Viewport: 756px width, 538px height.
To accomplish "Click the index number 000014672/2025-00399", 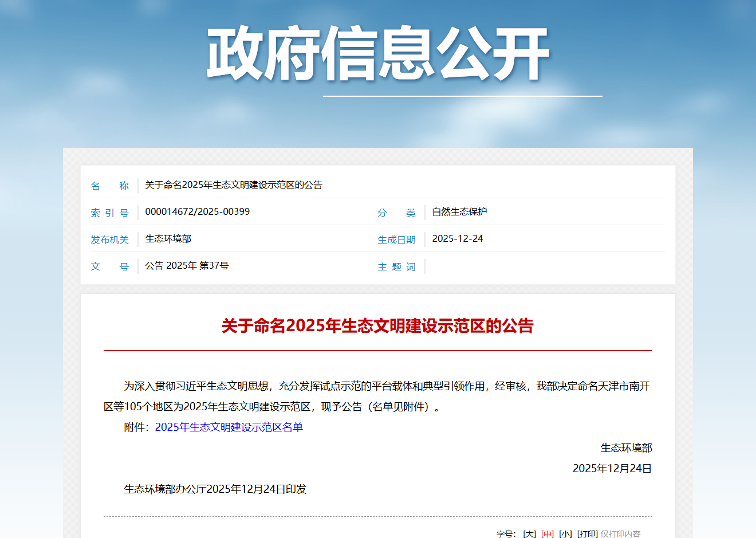I will 197,212.
